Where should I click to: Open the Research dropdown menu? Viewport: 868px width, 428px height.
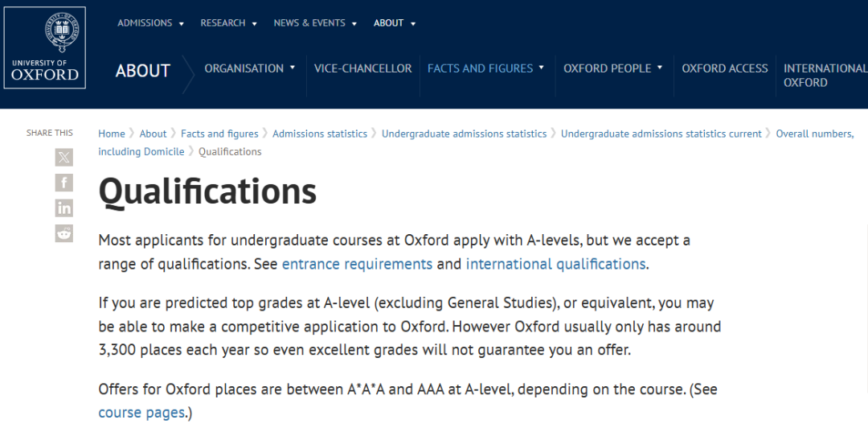(x=228, y=23)
